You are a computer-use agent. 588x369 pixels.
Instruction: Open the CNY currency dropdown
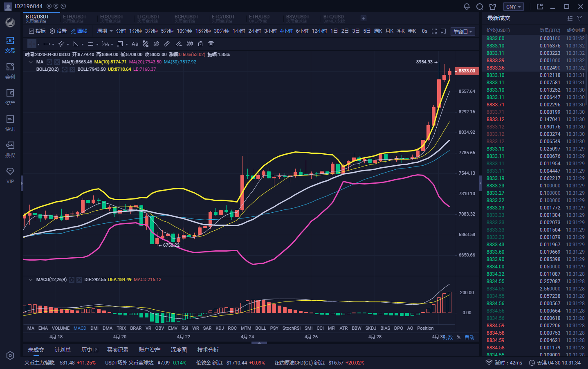(513, 7)
